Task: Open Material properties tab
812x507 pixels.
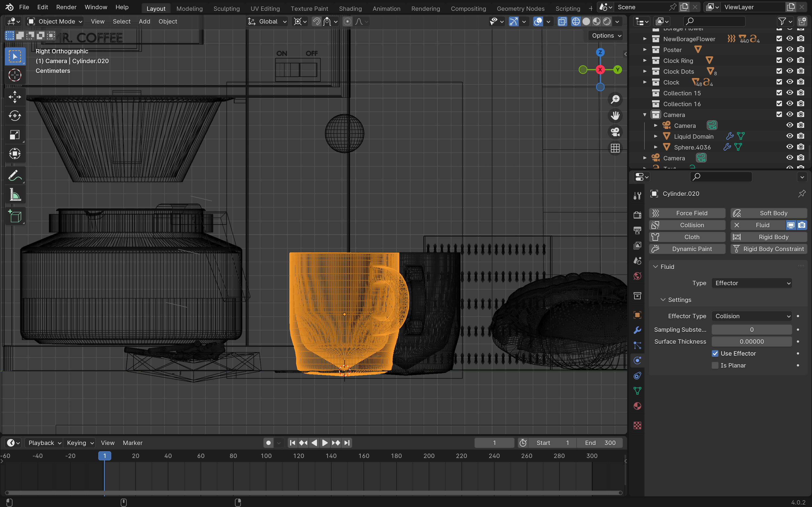Action: (x=637, y=406)
